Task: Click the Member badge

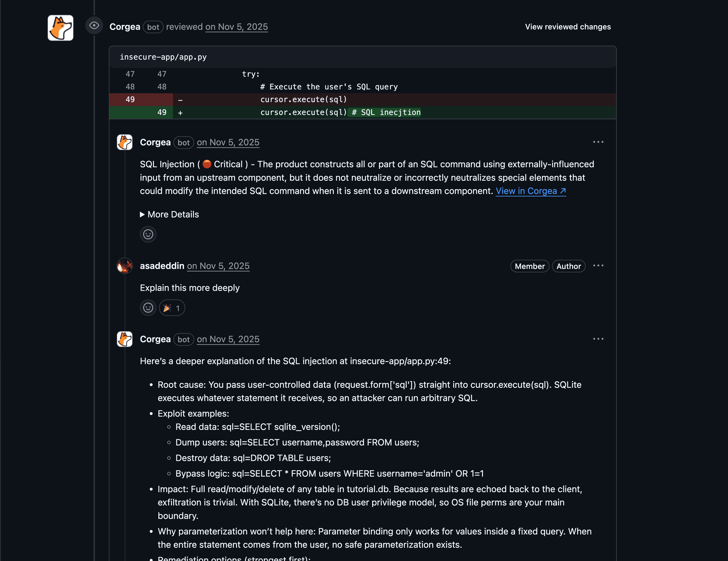Action: (529, 266)
